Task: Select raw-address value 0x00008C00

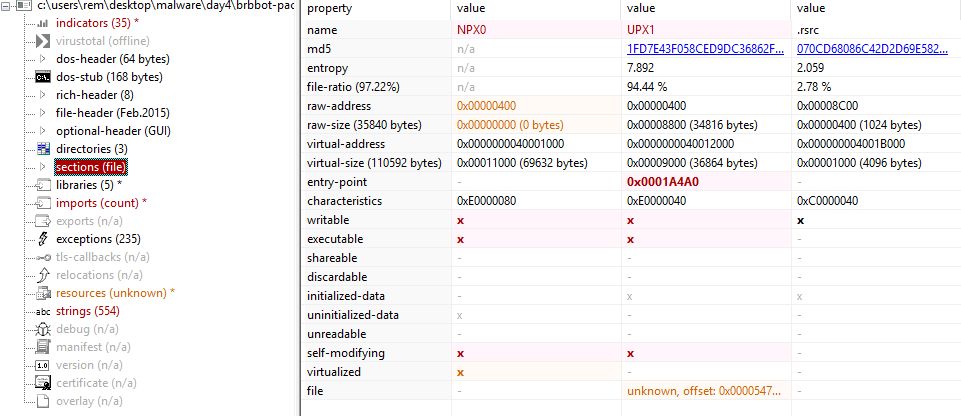Action: pyautogui.click(x=827, y=105)
